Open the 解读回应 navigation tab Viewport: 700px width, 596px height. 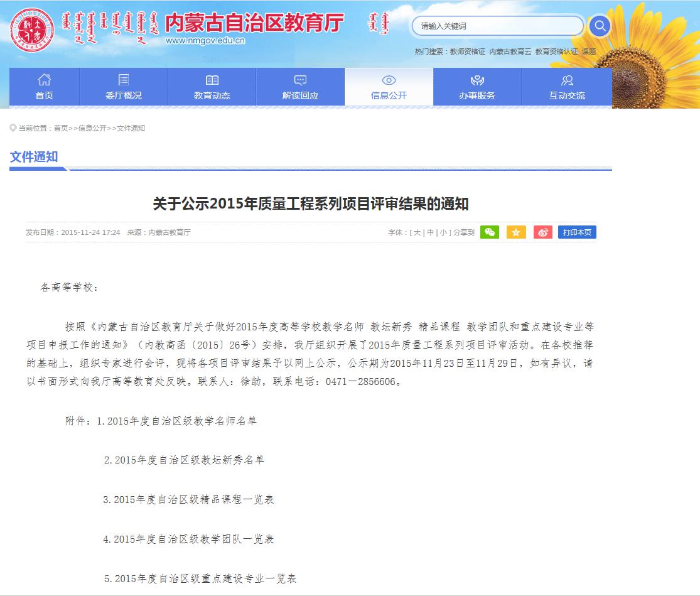(x=300, y=87)
